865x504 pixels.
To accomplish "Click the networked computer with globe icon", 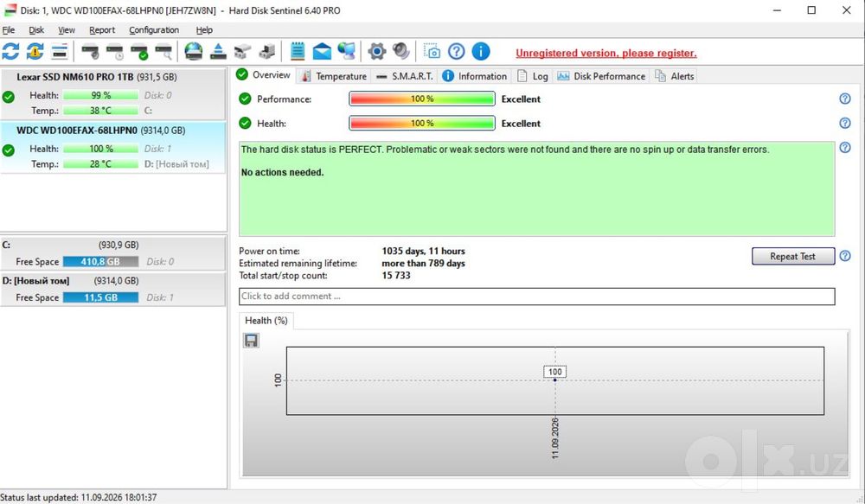I will coord(347,51).
